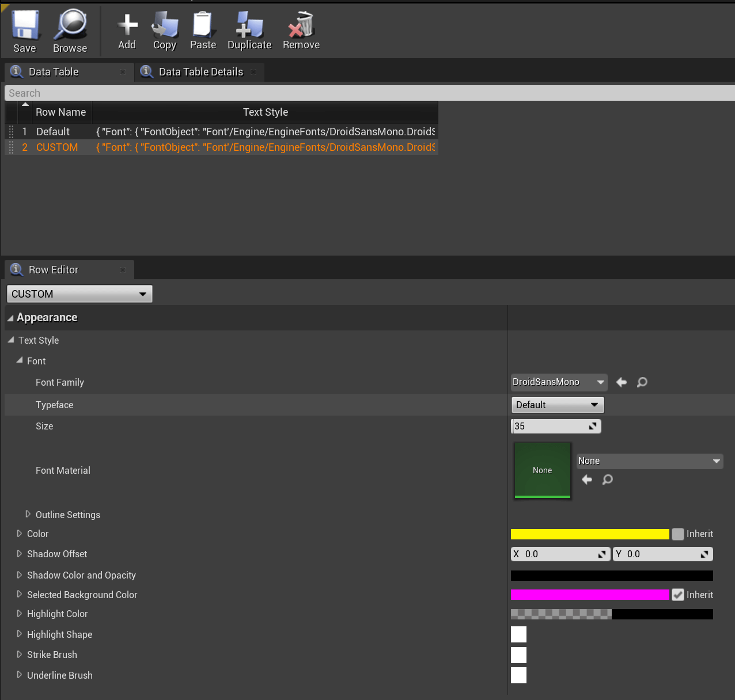This screenshot has width=735, height=700.
Task: Copy the selected row
Action: [165, 32]
